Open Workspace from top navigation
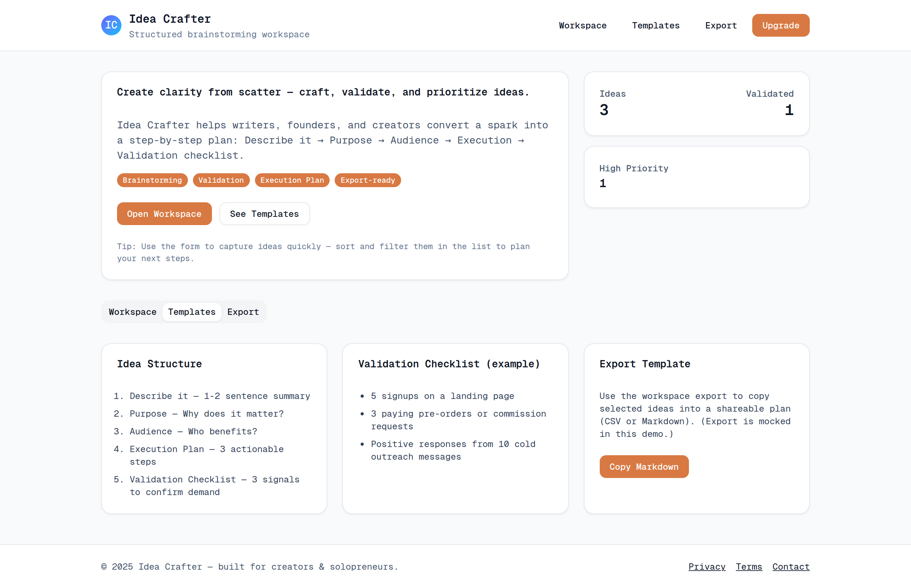 point(583,26)
